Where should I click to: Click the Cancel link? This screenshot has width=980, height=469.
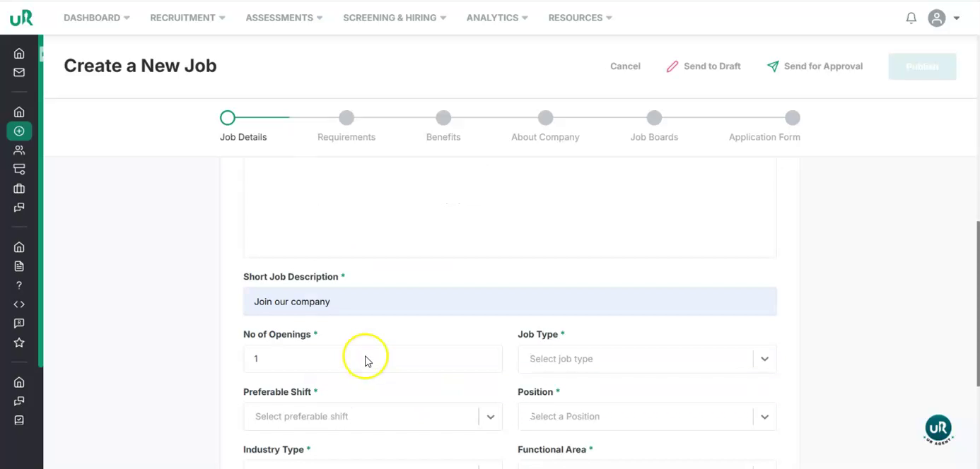coord(625,66)
